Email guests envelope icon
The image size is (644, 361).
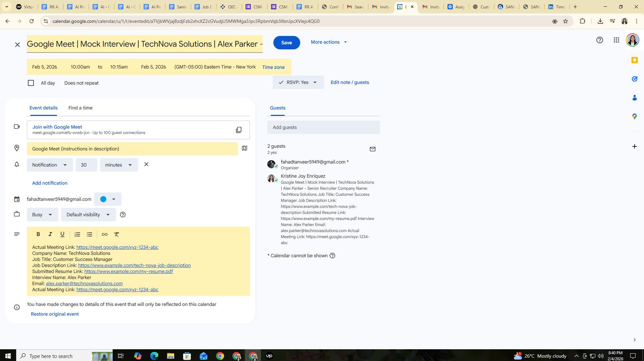[x=373, y=149]
